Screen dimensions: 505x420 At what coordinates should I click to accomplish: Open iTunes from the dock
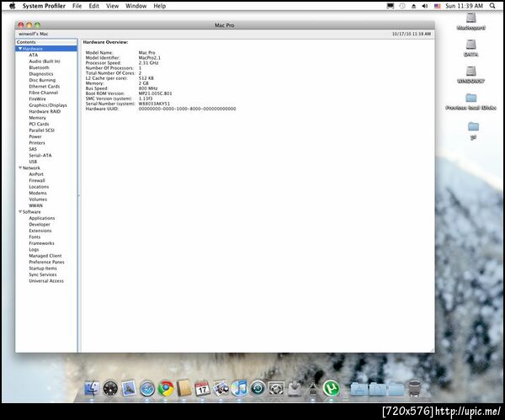click(239, 388)
